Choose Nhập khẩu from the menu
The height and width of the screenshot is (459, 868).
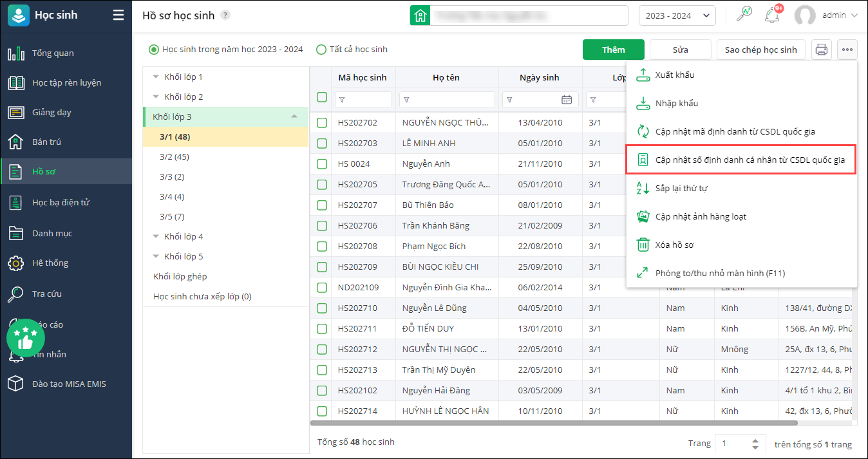point(742,103)
